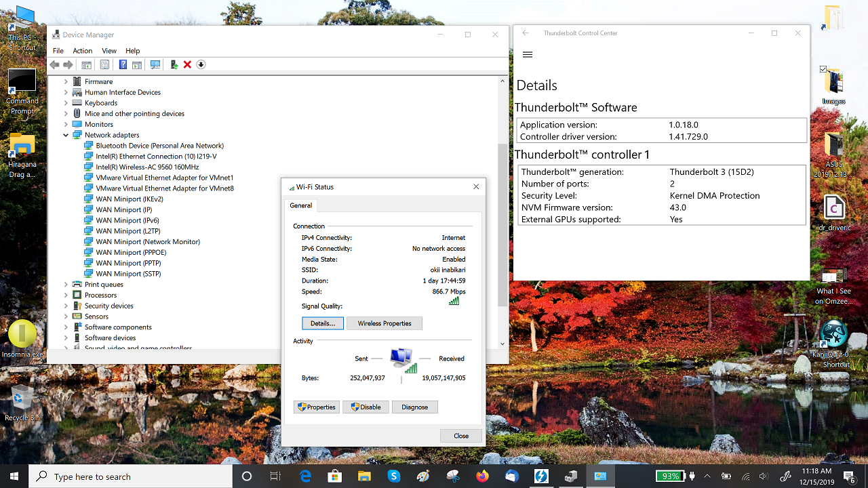Select the Insomnia.exe desktop icon

(22, 339)
